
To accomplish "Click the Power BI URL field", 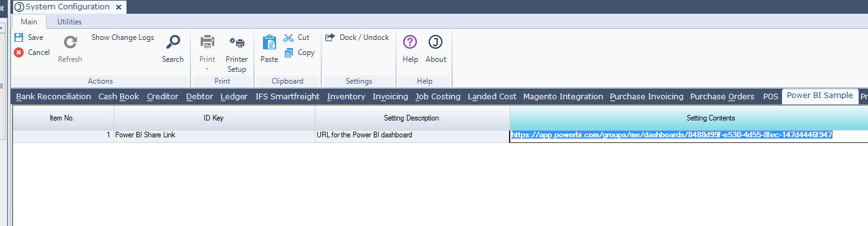I will [x=689, y=135].
